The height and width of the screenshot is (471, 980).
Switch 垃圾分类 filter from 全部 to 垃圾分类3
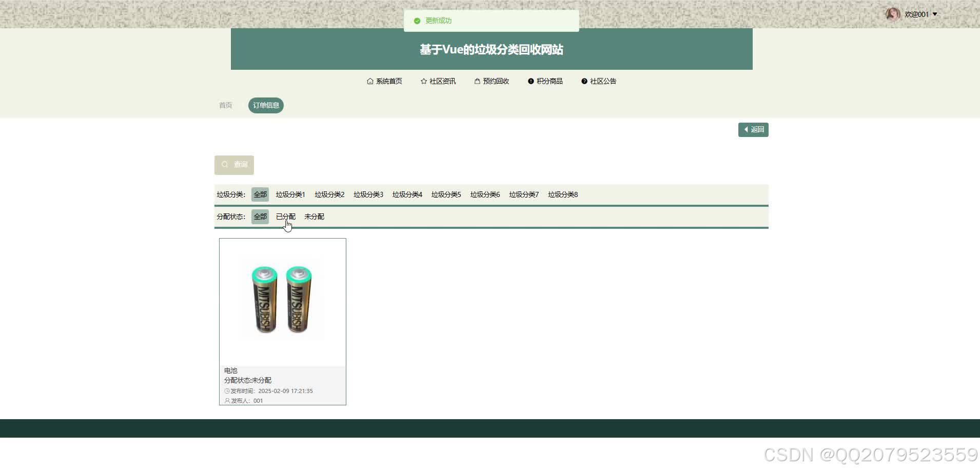pos(368,194)
